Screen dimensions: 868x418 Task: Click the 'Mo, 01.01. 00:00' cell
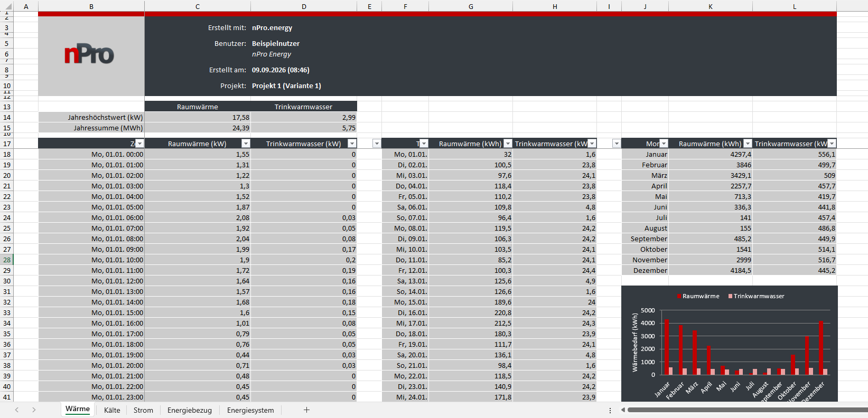91,154
